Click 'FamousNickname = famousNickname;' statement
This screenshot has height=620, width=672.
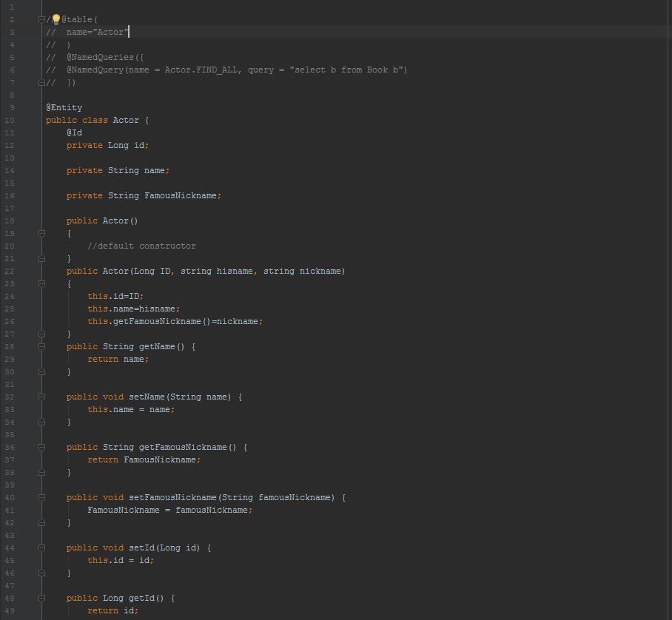click(x=169, y=510)
